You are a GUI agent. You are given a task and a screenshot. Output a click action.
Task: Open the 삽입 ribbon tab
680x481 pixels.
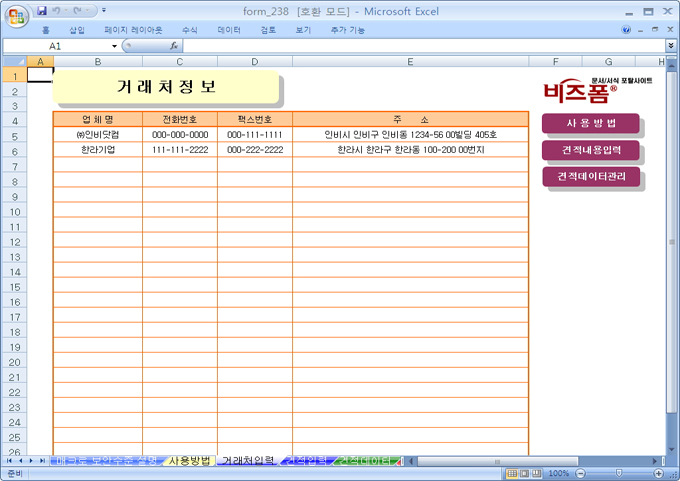pyautogui.click(x=77, y=30)
